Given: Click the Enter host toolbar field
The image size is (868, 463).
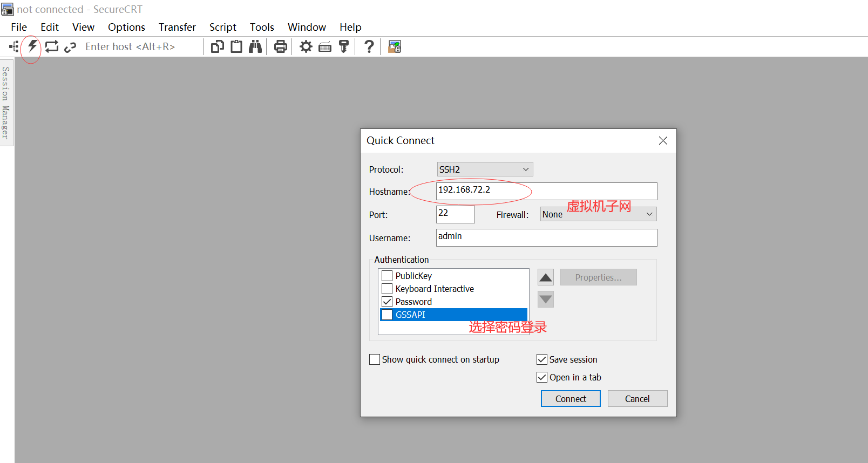Looking at the screenshot, I should coord(141,47).
